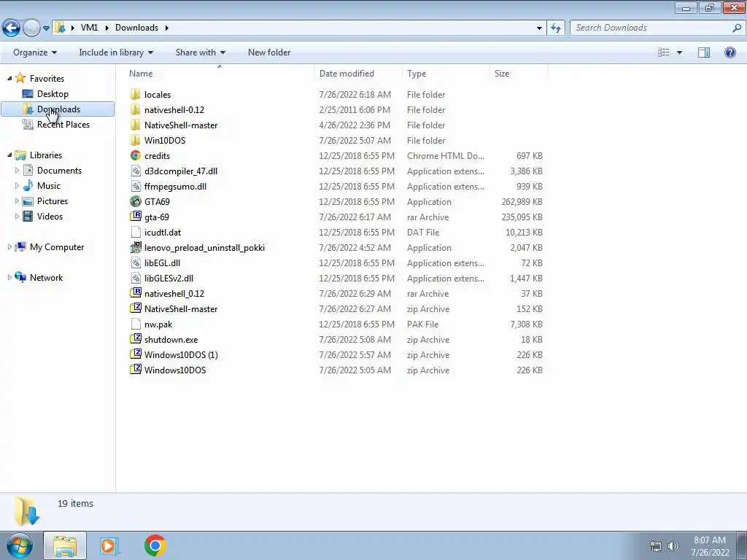Select the shutdown.exe zip archive icon

pos(135,339)
